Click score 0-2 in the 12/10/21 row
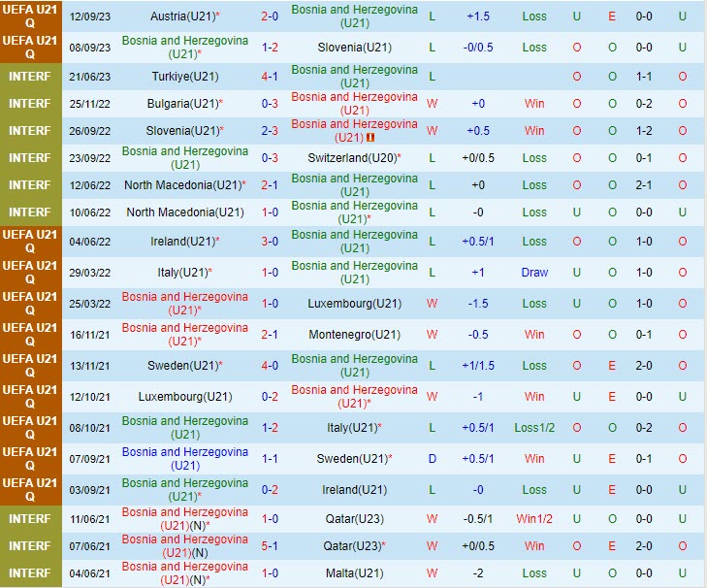 [x=270, y=397]
